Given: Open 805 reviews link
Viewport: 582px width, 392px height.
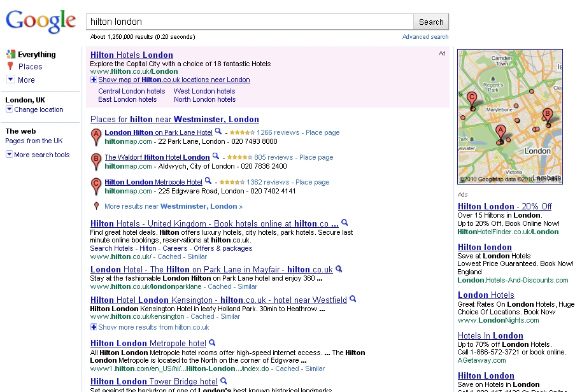Looking at the screenshot, I should pyautogui.click(x=274, y=157).
